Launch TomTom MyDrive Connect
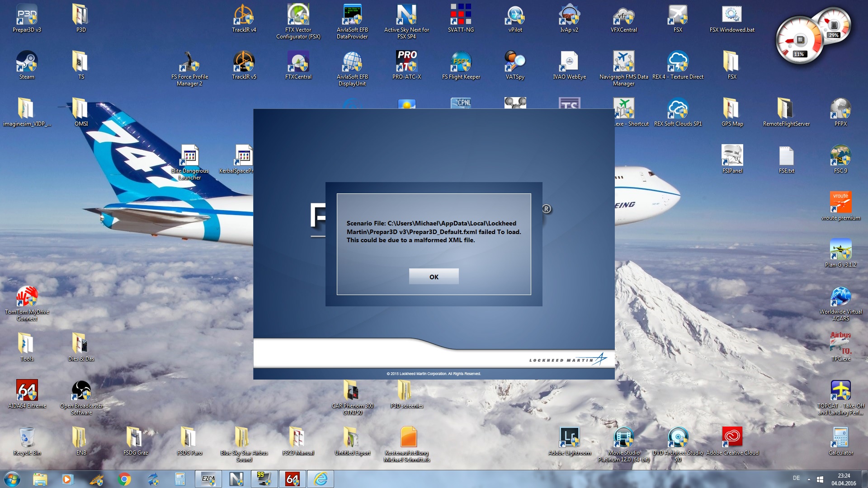The height and width of the screenshot is (488, 868). tap(27, 303)
